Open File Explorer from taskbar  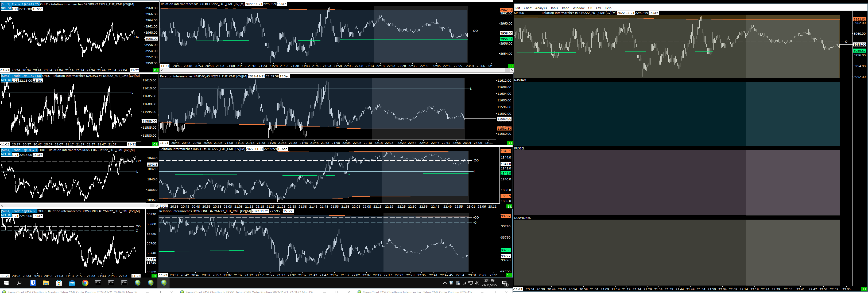(x=46, y=283)
